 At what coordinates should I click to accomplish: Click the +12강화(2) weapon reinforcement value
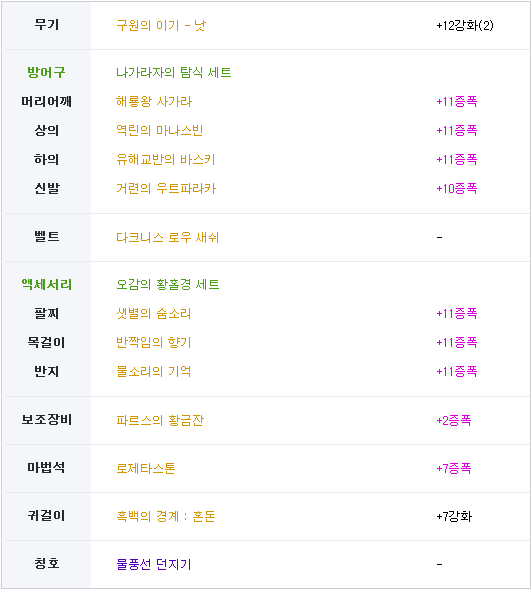(465, 25)
